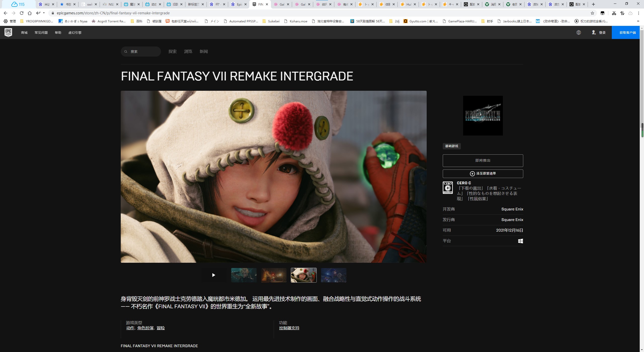Click the grey cloud sync icon
The width and height of the screenshot is (644, 352).
(630, 13)
